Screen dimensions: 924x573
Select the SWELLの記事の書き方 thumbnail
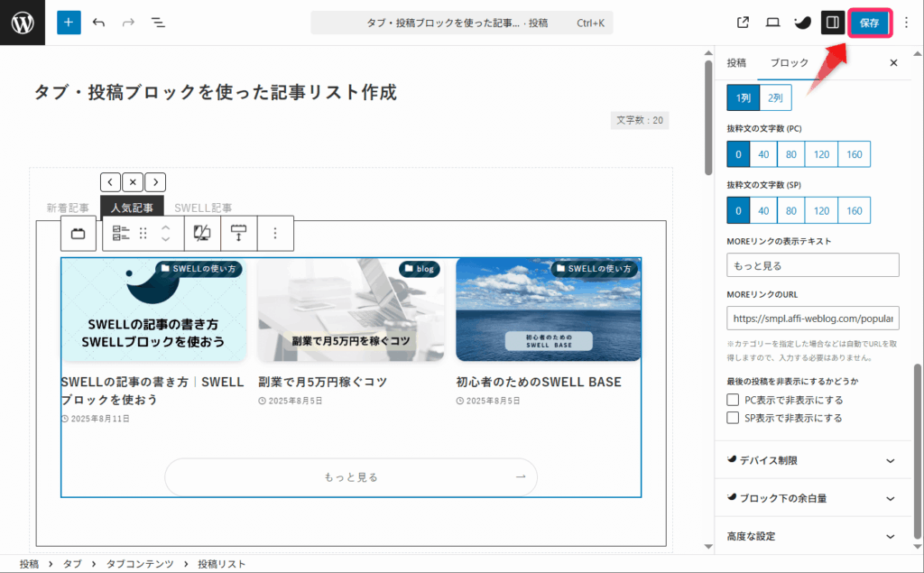[153, 310]
